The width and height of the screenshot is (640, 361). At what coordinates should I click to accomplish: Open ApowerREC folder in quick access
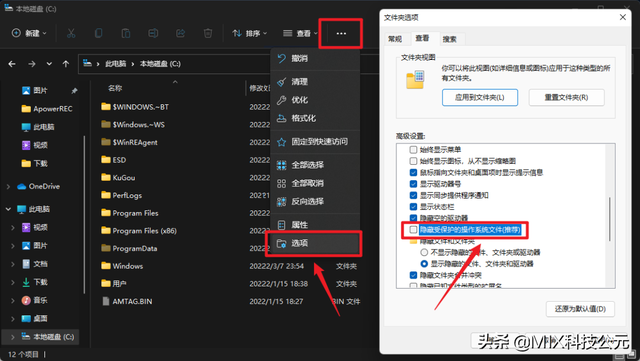47,109
